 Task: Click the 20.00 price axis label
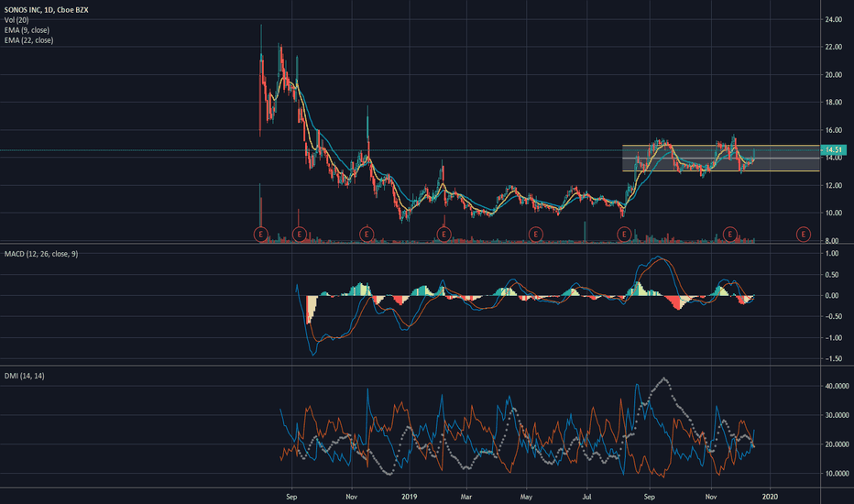click(833, 75)
